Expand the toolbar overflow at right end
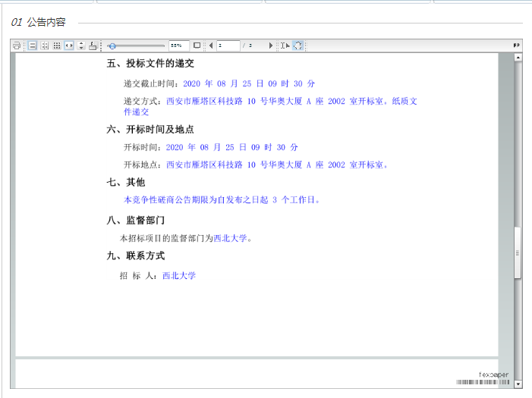Image resolution: width=532 pixels, height=398 pixels. click(x=517, y=45)
